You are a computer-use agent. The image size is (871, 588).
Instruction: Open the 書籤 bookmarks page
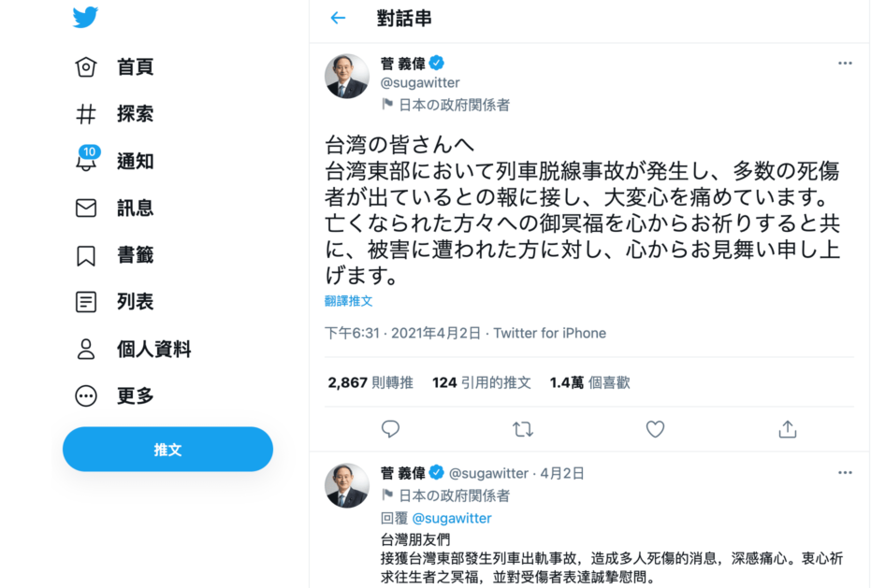point(86,255)
